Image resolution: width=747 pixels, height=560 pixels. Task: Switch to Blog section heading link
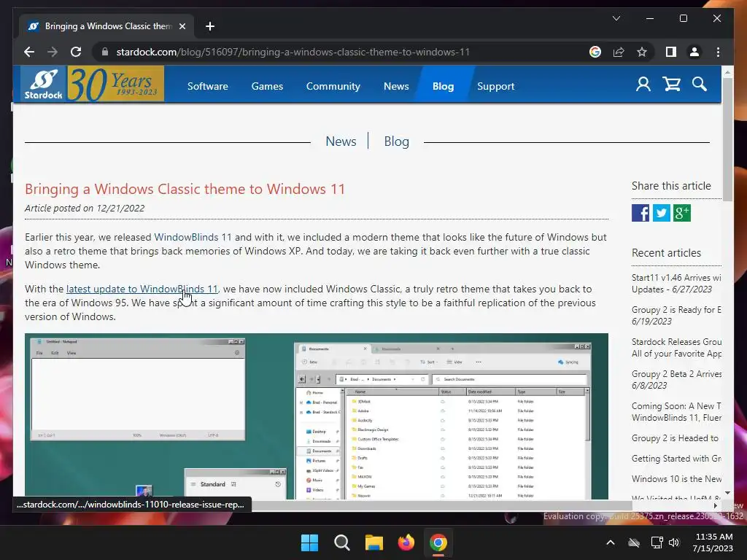[x=397, y=141]
